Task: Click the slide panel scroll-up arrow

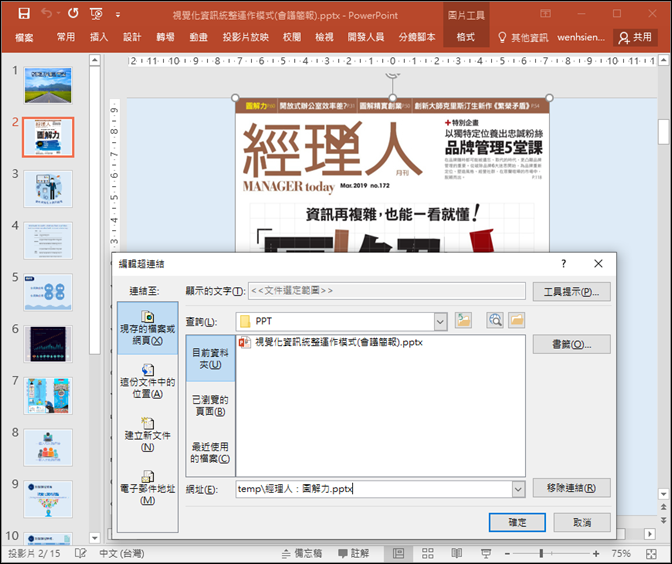Action: tap(95, 60)
